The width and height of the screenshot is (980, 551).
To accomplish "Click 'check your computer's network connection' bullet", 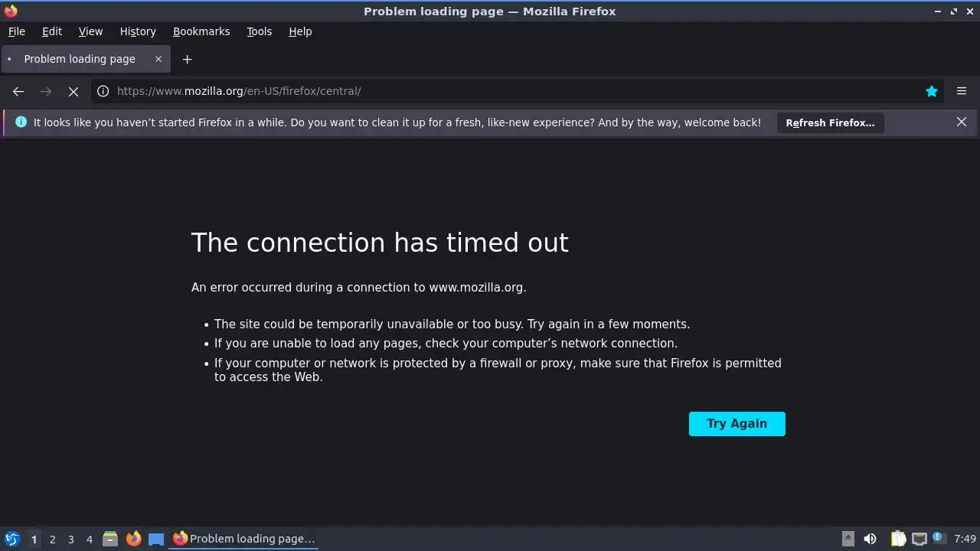I will click(x=446, y=344).
